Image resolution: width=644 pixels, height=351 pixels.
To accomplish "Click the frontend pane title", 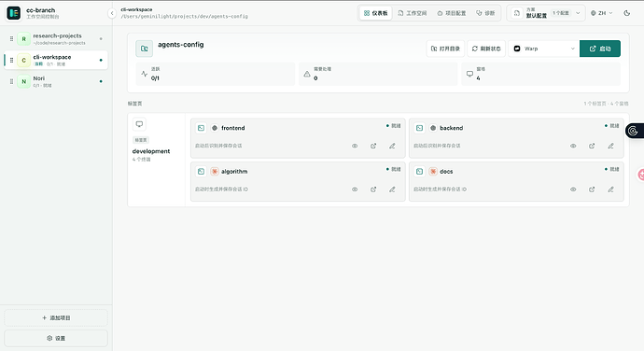I will click(x=233, y=128).
